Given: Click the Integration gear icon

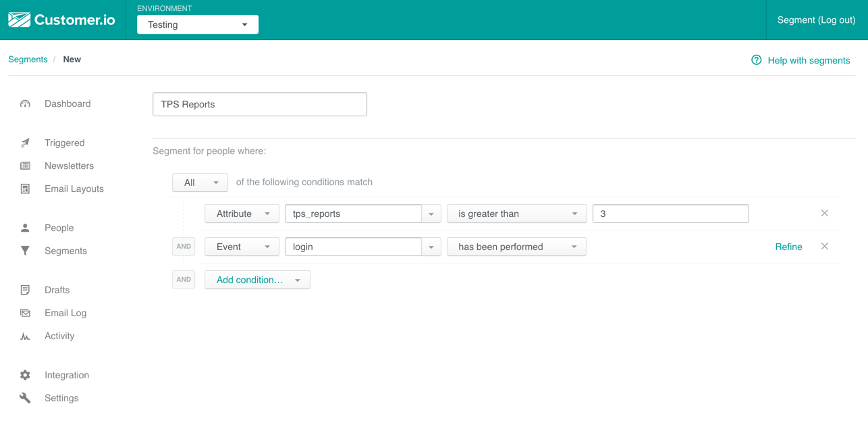Looking at the screenshot, I should (25, 376).
